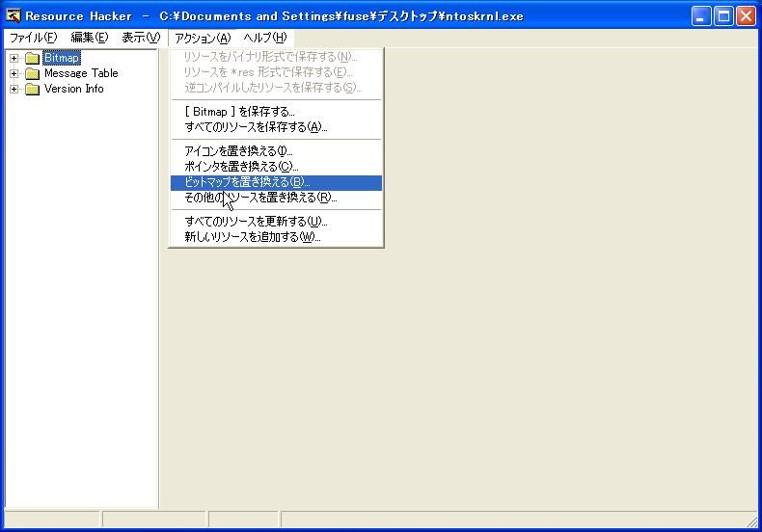Select the Message Table tree label
762x532 pixels.
coord(81,73)
